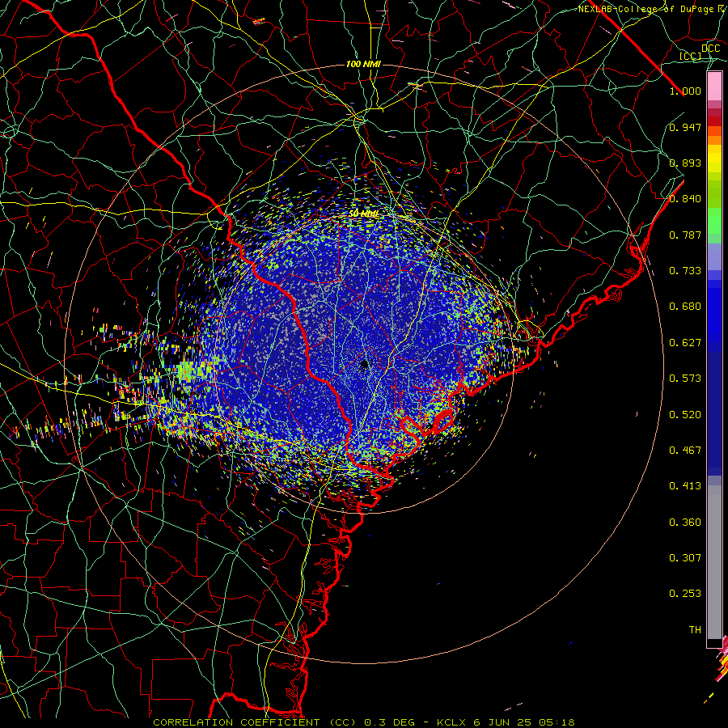The width and height of the screenshot is (728, 728).
Task: Click the 0.253 legend value
Action: [685, 594]
